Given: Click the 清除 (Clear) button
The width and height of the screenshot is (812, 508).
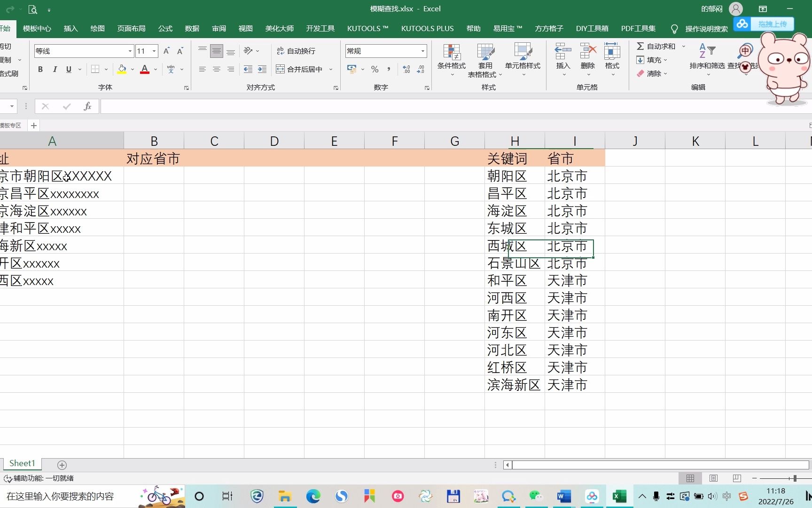Looking at the screenshot, I should [x=651, y=73].
